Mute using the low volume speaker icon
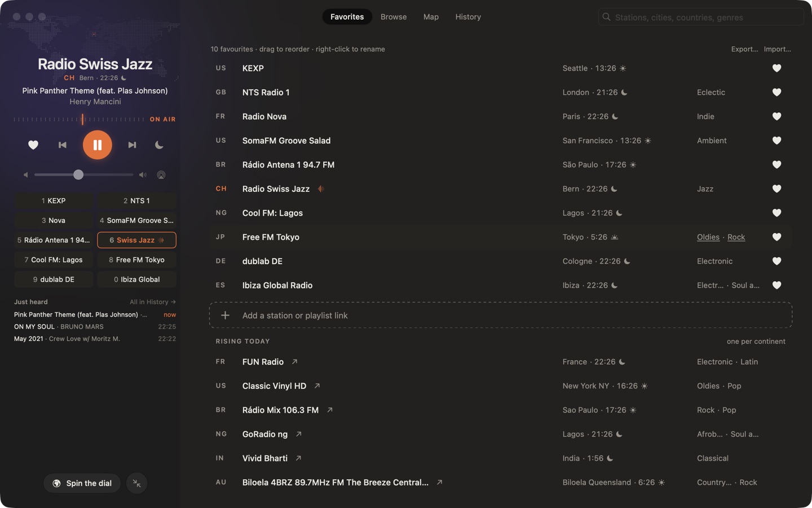The width and height of the screenshot is (812, 508). click(25, 175)
